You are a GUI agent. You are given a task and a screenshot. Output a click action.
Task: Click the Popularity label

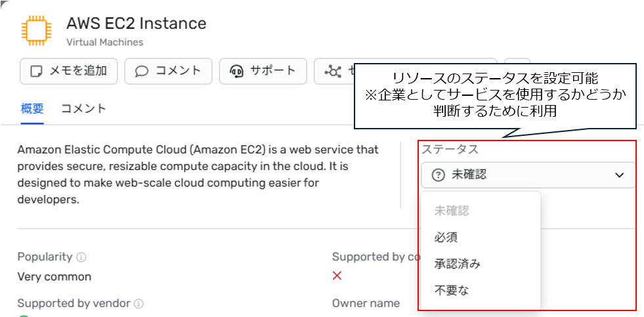coord(45,257)
